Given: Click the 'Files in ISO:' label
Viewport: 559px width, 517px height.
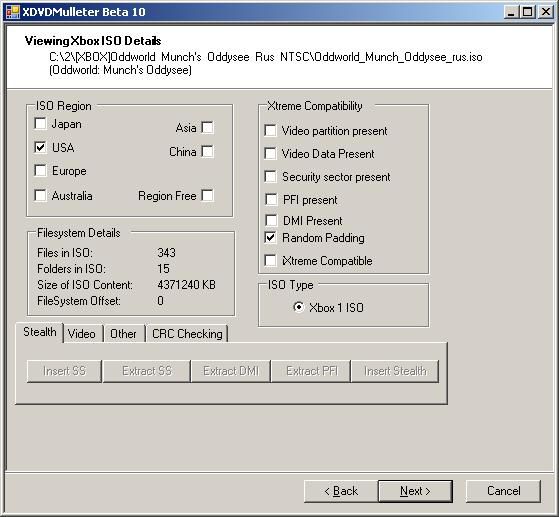Looking at the screenshot, I should (x=65, y=252).
